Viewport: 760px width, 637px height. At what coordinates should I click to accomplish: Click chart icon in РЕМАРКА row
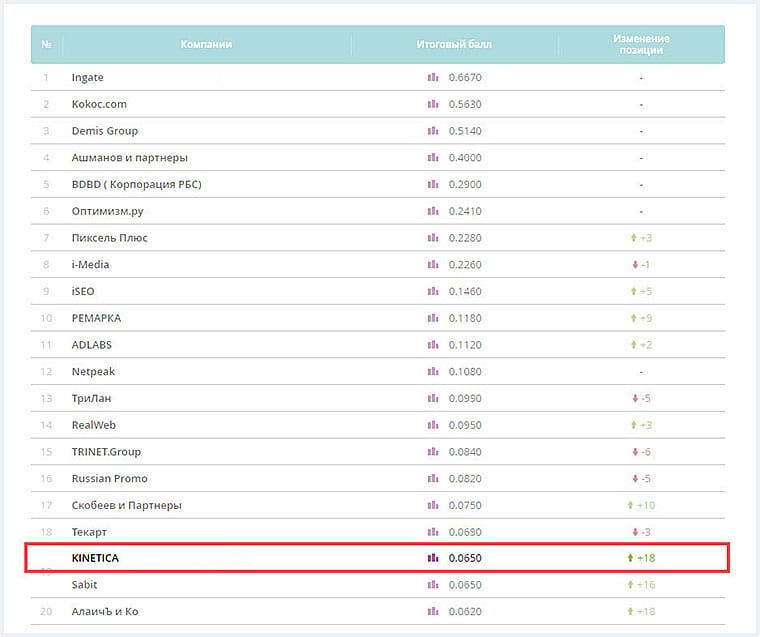[x=433, y=318]
